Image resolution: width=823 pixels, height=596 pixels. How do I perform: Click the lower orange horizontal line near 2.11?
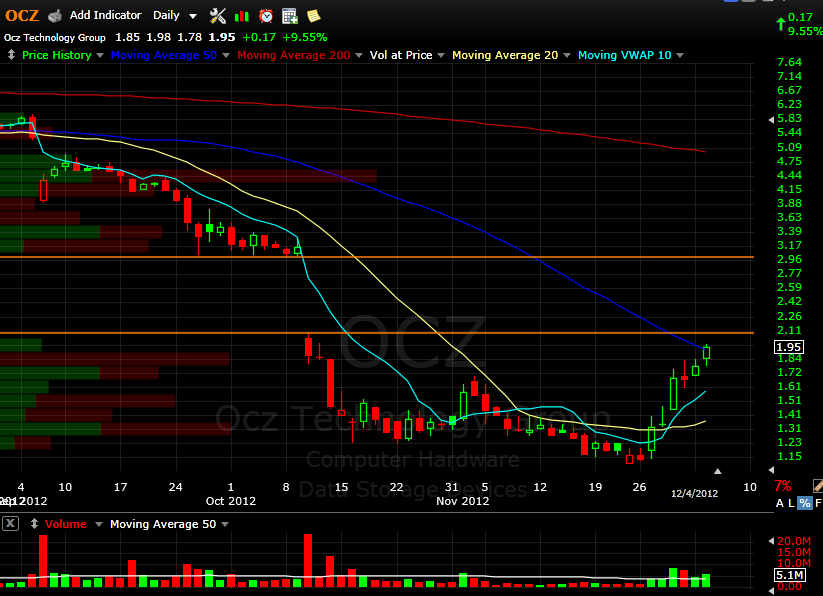click(376, 333)
